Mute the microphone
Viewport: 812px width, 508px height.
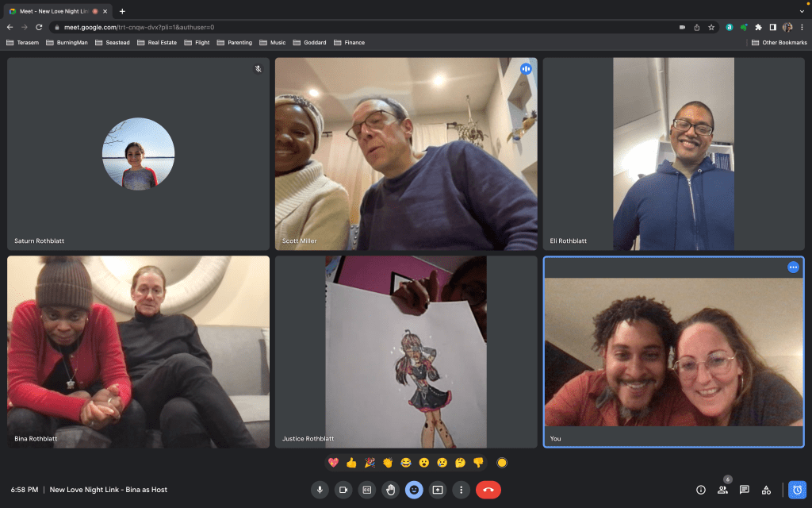(x=320, y=490)
